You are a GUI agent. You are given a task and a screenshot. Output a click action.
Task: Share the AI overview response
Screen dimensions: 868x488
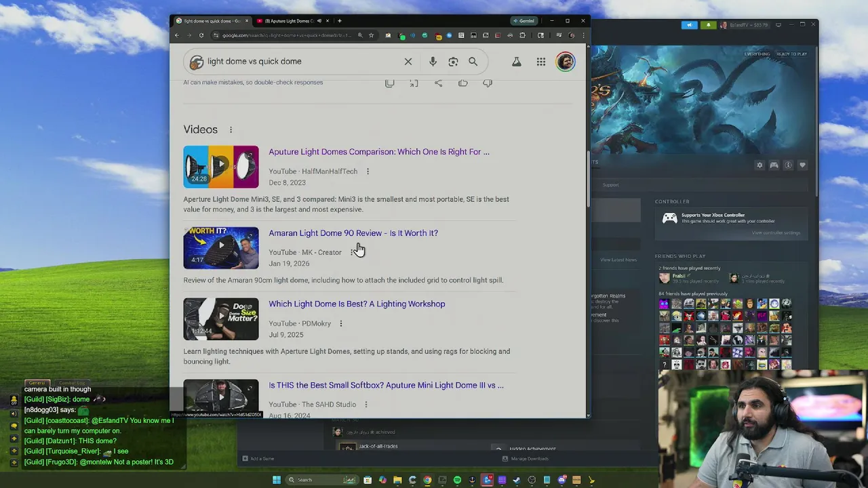click(x=438, y=83)
